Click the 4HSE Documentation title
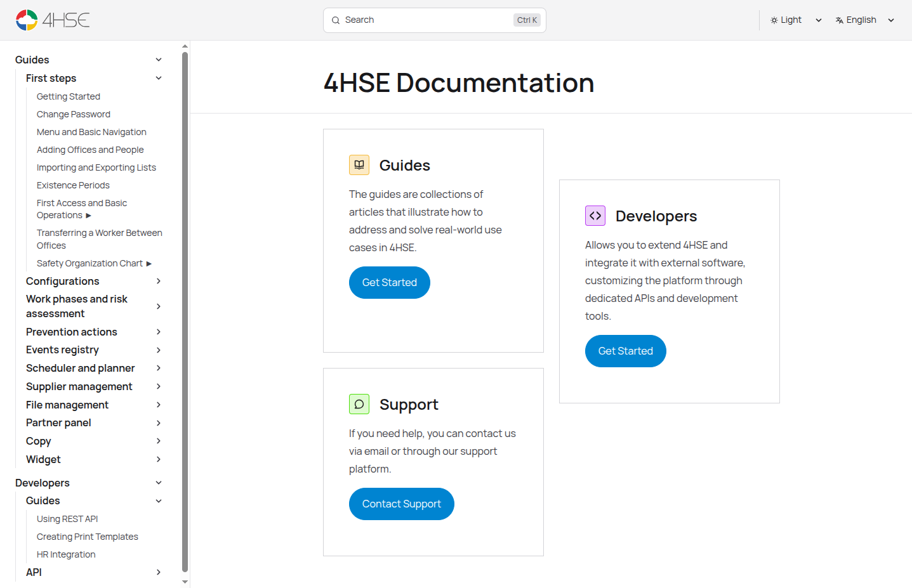This screenshot has height=588, width=912. [x=459, y=82]
